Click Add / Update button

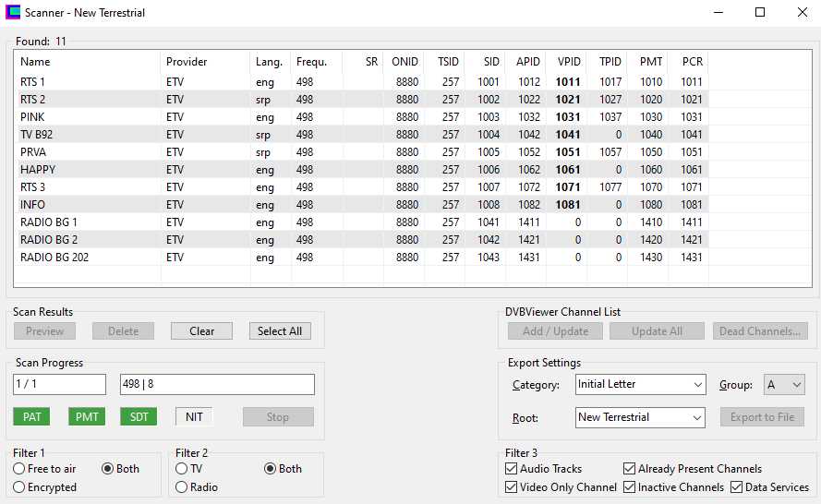click(x=555, y=331)
